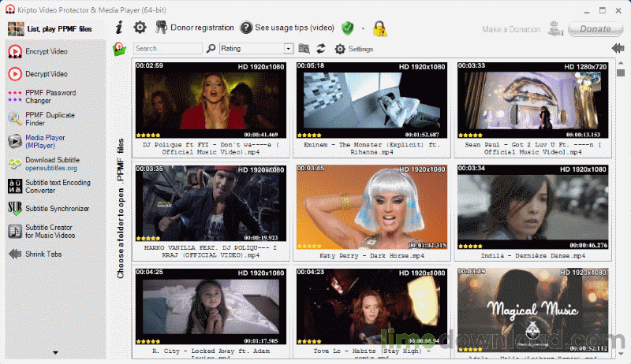631x364 pixels.
Task: Click the green shield checkmark icon
Action: [x=348, y=28]
